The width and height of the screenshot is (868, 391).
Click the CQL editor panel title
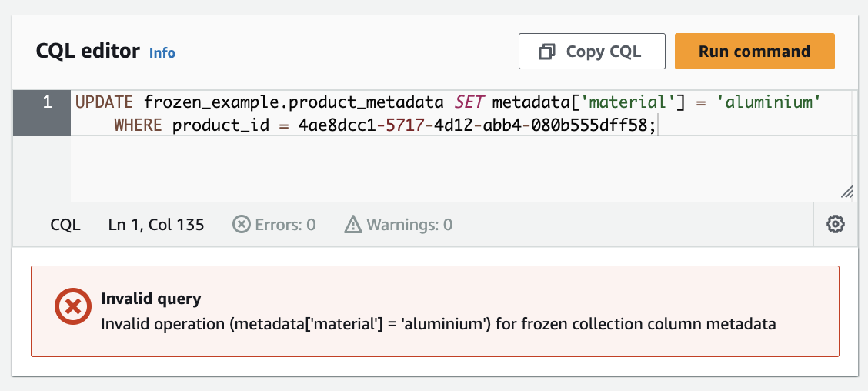click(x=88, y=52)
